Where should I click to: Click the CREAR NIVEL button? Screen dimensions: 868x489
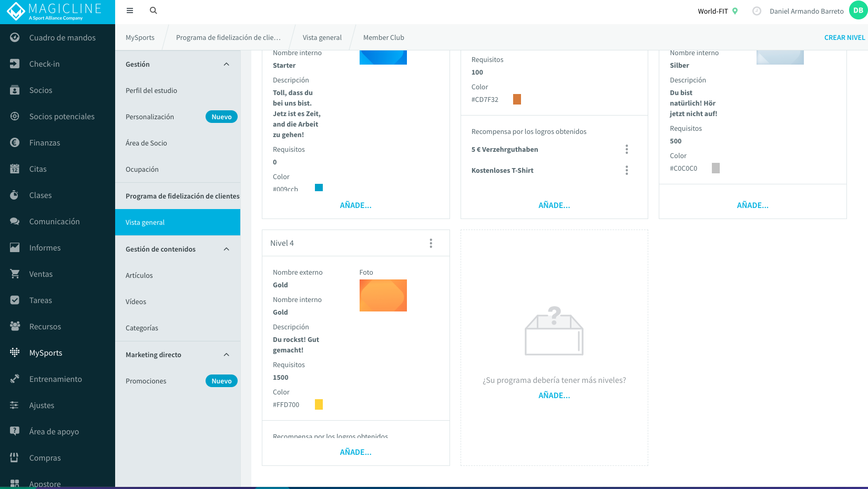click(844, 37)
